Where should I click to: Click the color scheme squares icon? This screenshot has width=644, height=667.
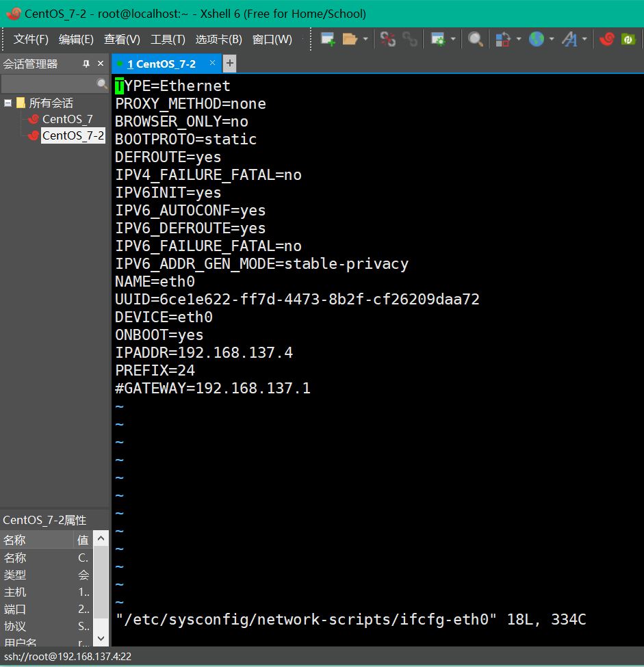click(x=503, y=39)
